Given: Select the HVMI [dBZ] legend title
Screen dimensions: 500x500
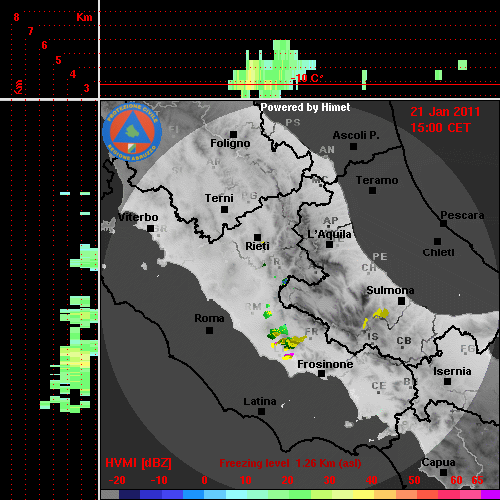Looking at the screenshot, I should 138,463.
